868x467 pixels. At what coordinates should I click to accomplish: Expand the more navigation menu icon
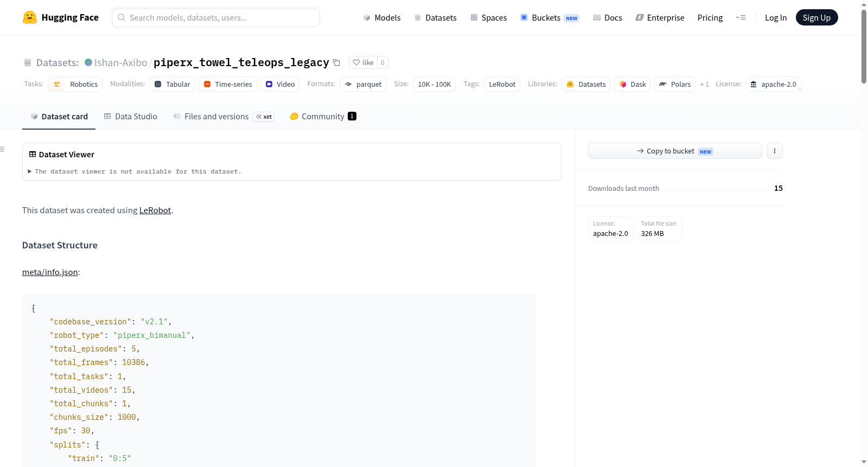coord(741,17)
